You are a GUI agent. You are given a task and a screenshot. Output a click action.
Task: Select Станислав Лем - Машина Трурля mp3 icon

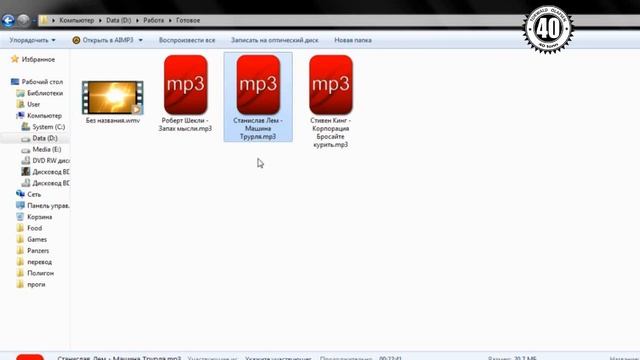pyautogui.click(x=258, y=85)
